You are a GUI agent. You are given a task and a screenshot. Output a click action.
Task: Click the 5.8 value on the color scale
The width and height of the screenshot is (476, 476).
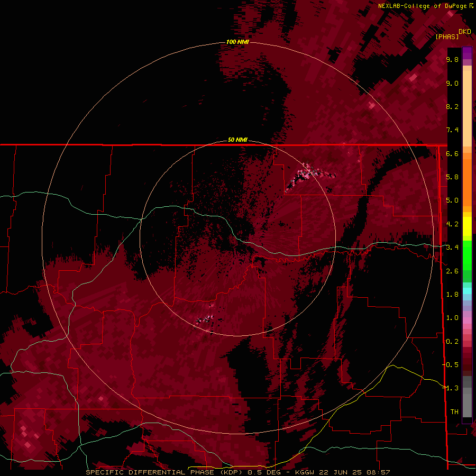452,177
